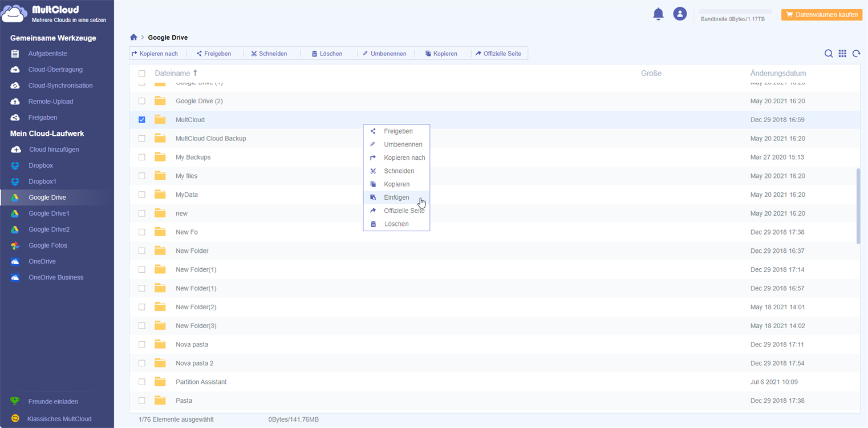Check the Nova pasta 2 checkbox

point(142,364)
